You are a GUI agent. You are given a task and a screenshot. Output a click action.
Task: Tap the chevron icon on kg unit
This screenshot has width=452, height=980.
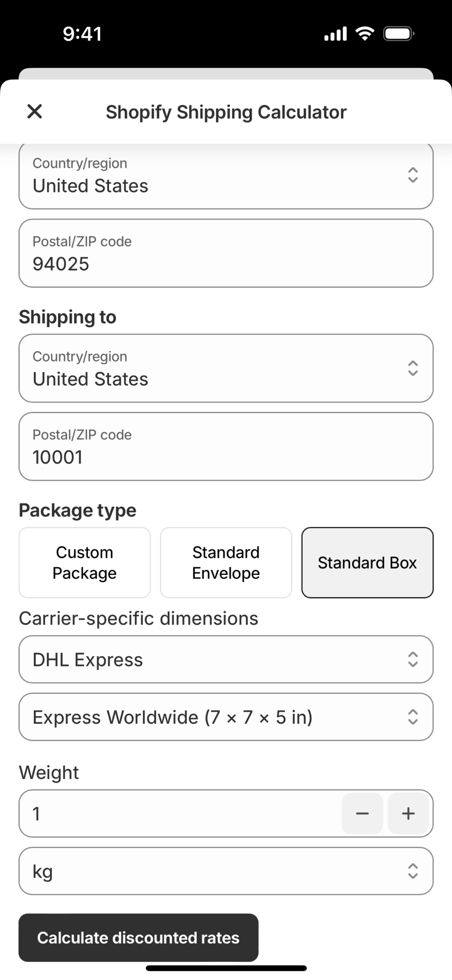coord(413,871)
